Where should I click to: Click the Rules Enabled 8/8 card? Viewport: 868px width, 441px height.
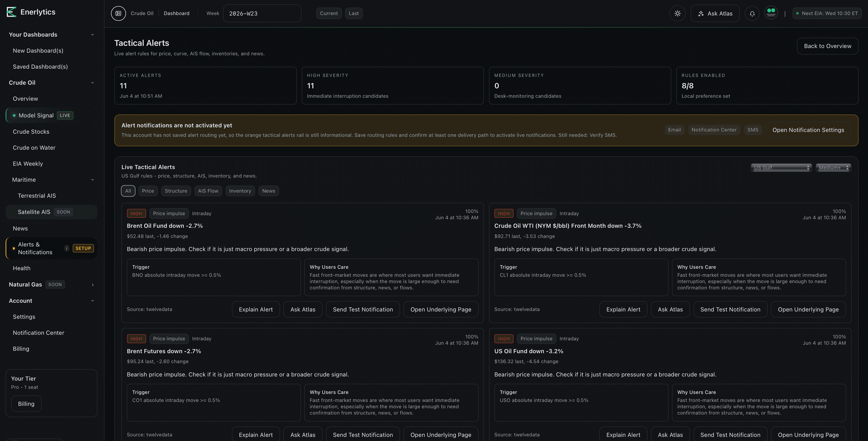click(x=767, y=86)
